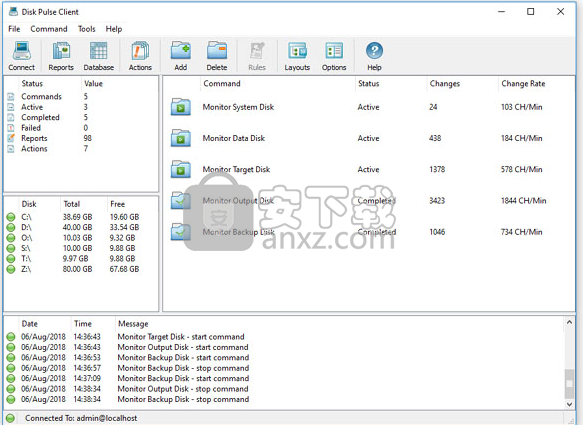Click the Rules toolbar icon
The width and height of the screenshot is (583, 425).
(257, 56)
